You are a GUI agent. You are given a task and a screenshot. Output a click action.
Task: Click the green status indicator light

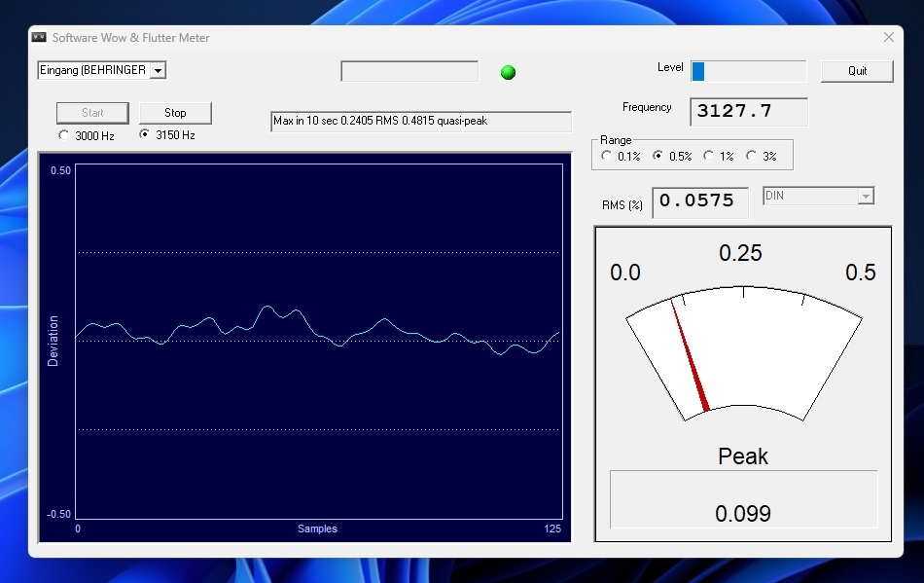pos(508,72)
